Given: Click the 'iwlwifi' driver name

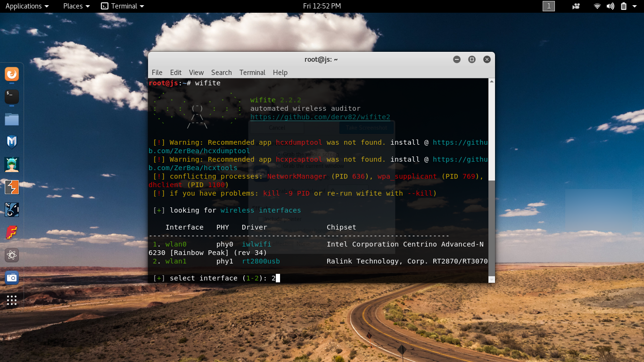Looking at the screenshot, I should coord(256,244).
